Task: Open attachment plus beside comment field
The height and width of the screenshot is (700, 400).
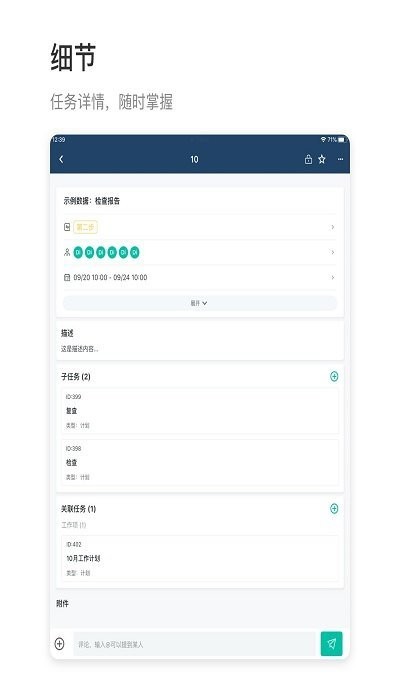Action: (x=59, y=644)
